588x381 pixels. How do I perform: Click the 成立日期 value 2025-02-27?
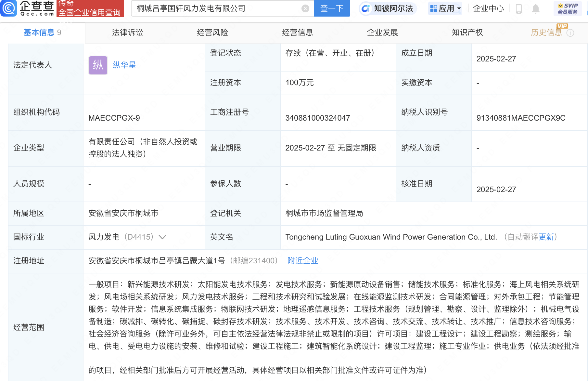tap(496, 59)
